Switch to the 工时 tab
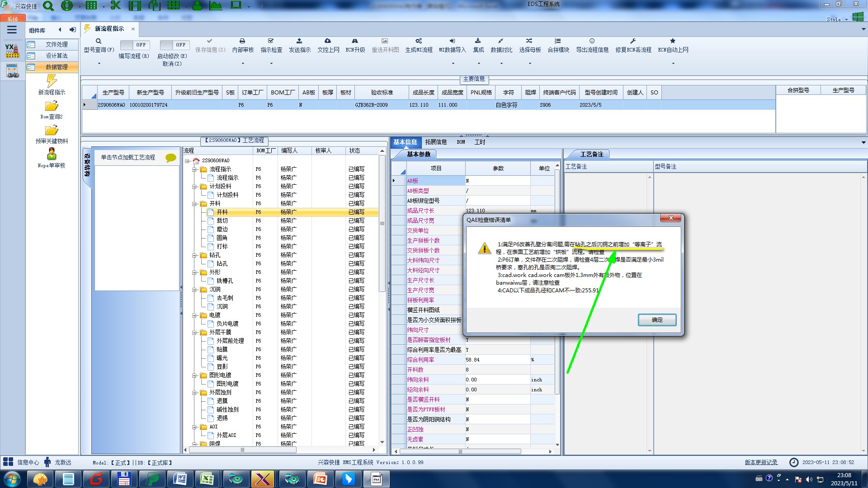This screenshot has height=488, width=868. click(x=480, y=142)
